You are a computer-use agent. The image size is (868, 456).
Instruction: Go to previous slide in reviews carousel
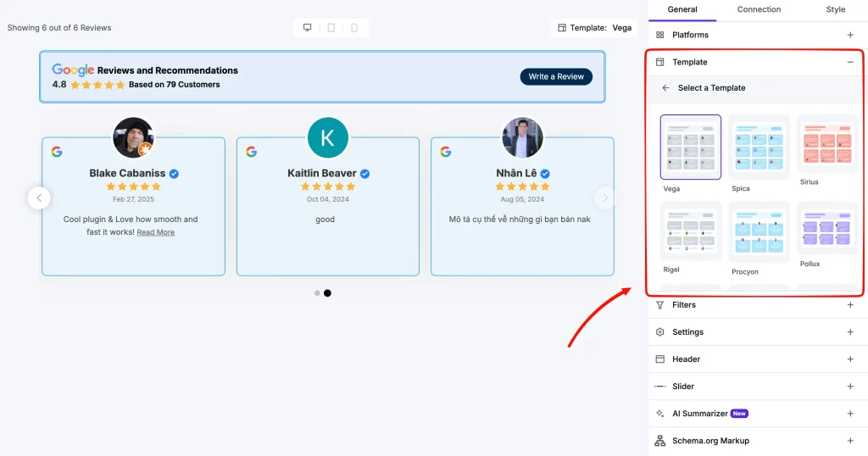click(39, 197)
